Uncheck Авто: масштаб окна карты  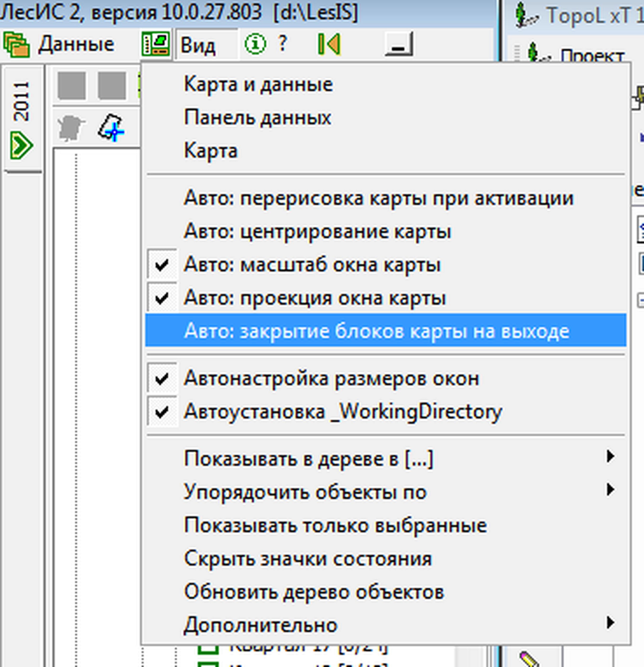pos(386,265)
